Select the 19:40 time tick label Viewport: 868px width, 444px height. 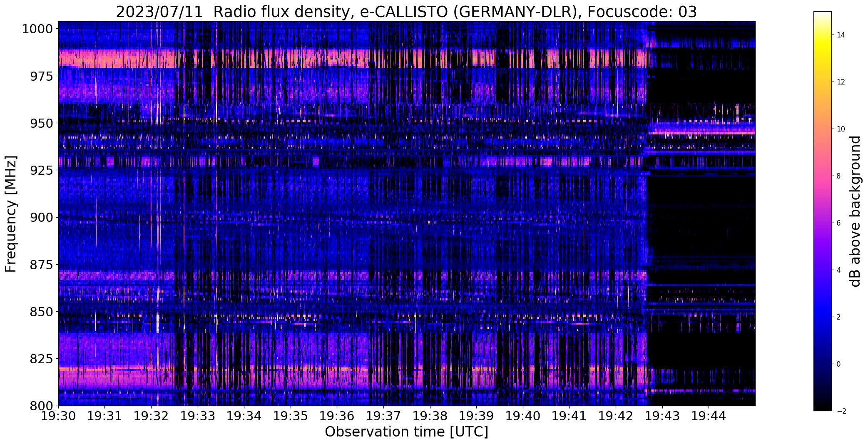(523, 415)
